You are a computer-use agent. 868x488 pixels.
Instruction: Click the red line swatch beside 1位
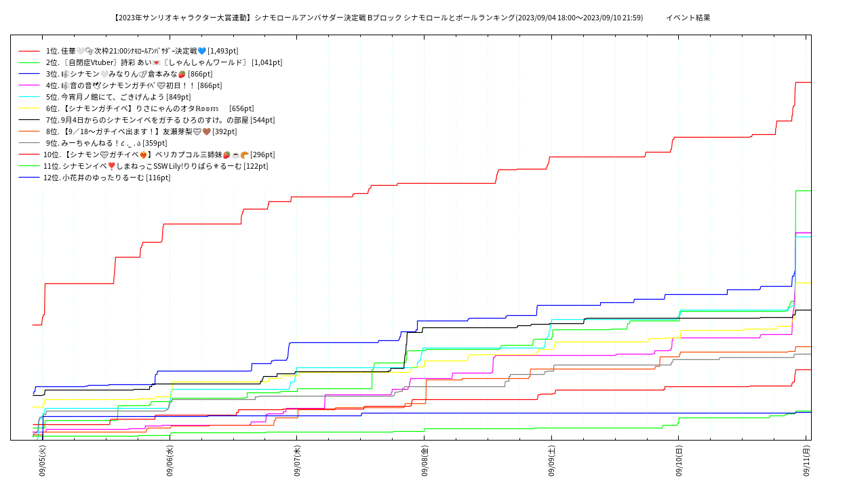pos(29,51)
